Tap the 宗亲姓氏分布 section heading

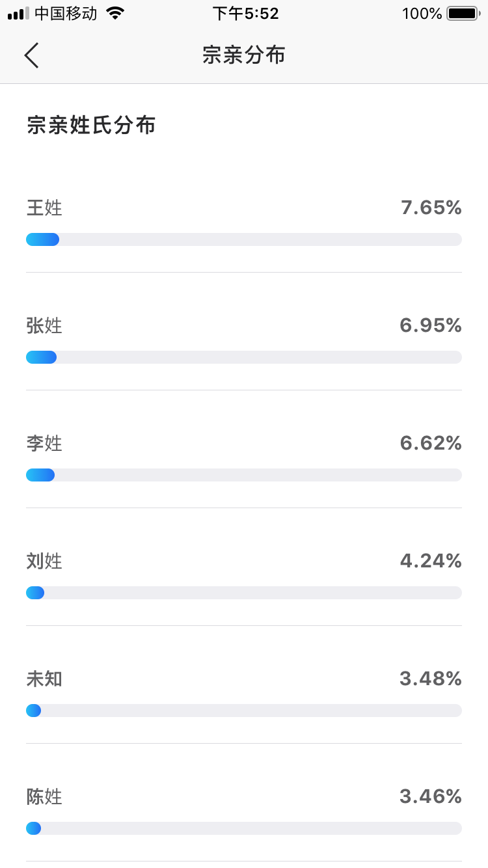tap(91, 126)
